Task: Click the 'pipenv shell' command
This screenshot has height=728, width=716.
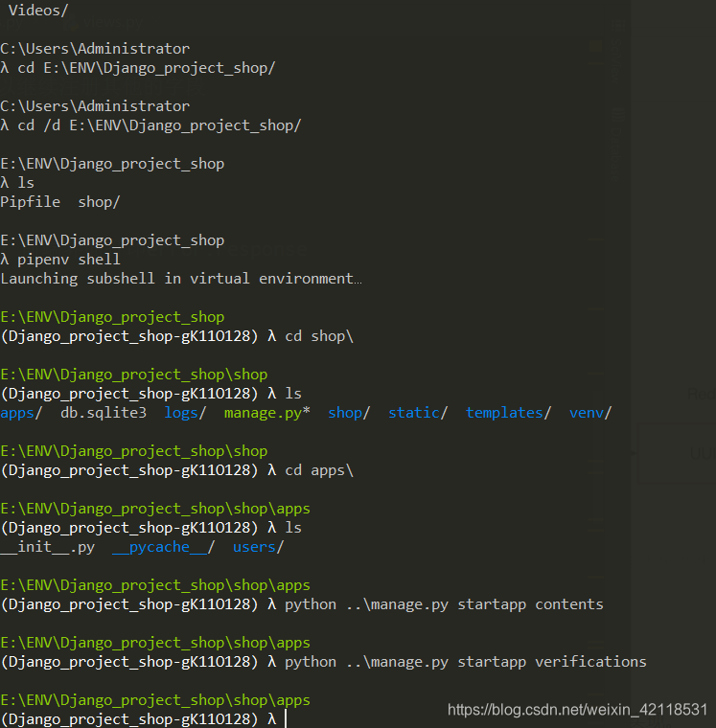Action: pos(69,259)
